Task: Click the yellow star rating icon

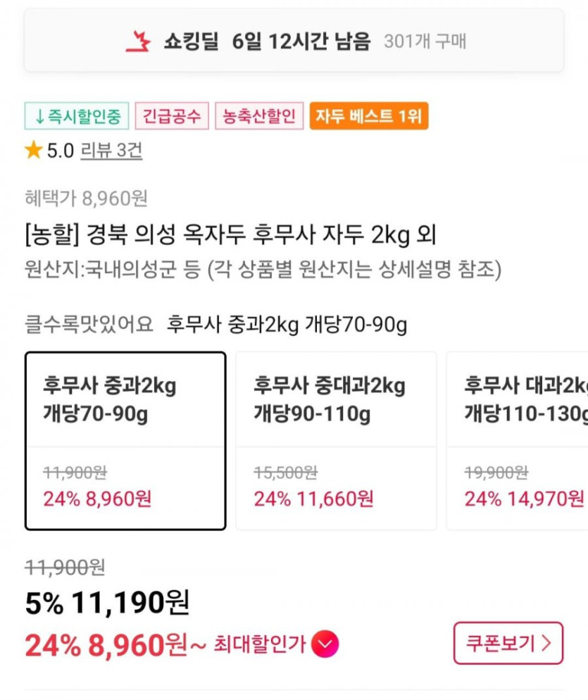Action: pyautogui.click(x=33, y=150)
